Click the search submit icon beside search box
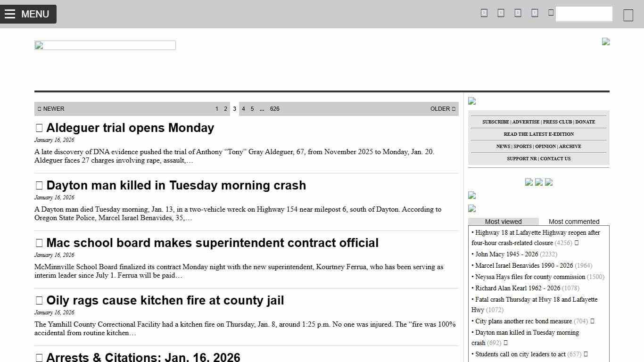The image size is (644, 362). (x=550, y=13)
